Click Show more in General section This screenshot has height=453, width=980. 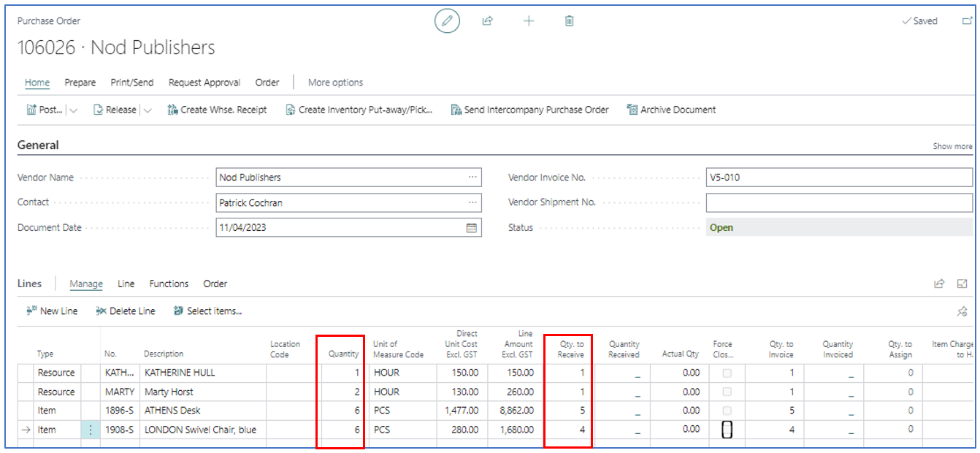click(952, 147)
